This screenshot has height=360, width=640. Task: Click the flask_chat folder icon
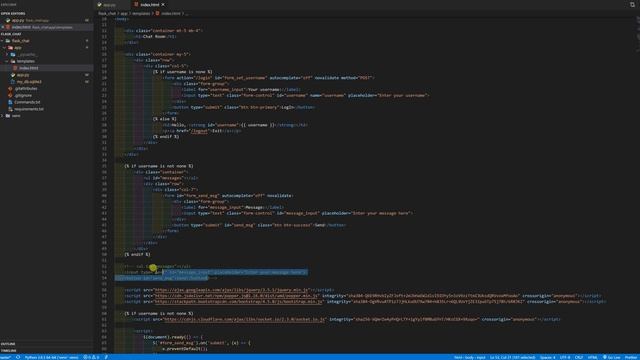[x=8, y=41]
